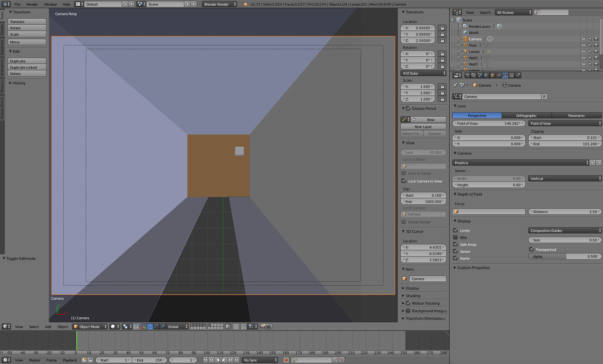Open the Render Layers properties tab
This screenshot has width=603, height=364.
coord(474,75)
